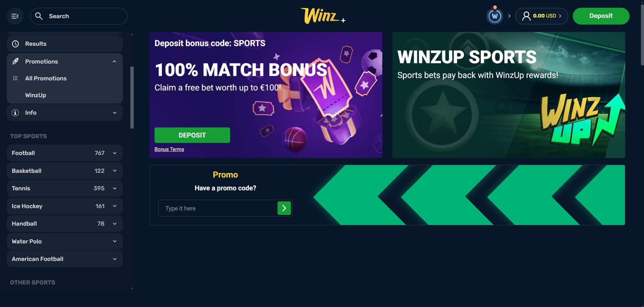Viewport: 644px width, 307px height.
Task: Expand the Tennis sport list
Action: (x=115, y=188)
